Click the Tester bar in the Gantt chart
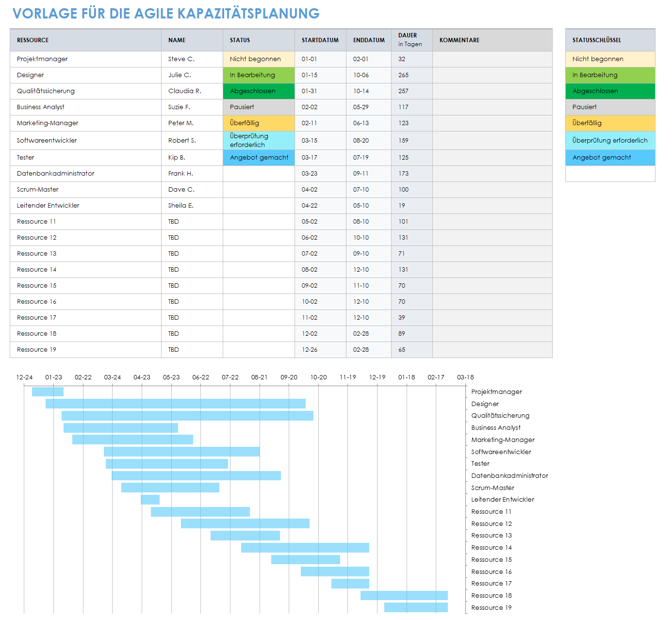Screen dimensions: 672x620 tap(167, 464)
